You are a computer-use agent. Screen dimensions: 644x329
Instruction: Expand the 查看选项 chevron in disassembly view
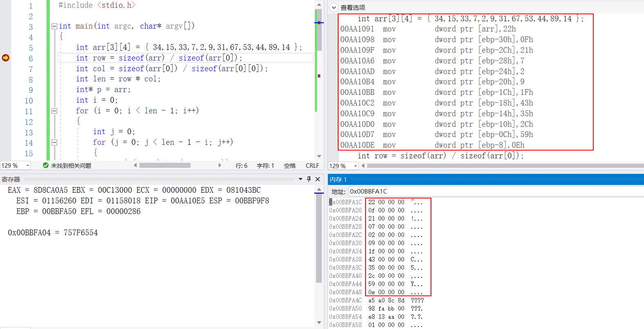(334, 7)
